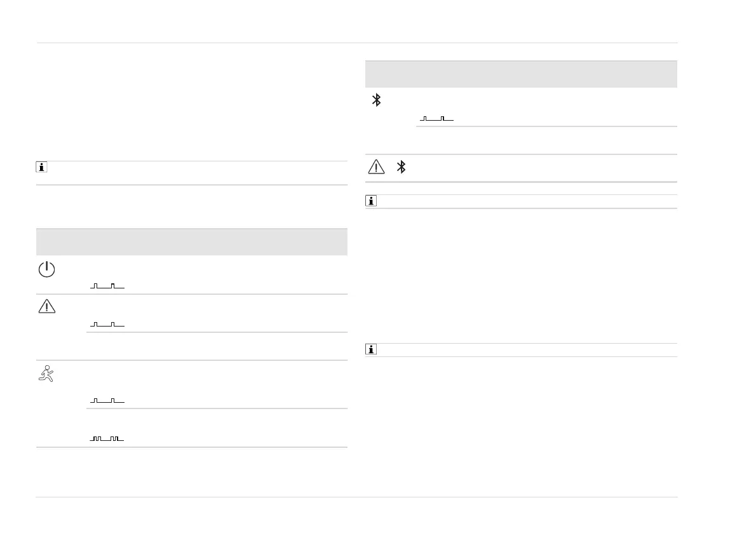Click the info icon just below the Bluetooth table
The width and height of the screenshot is (756, 533).
(x=370, y=201)
